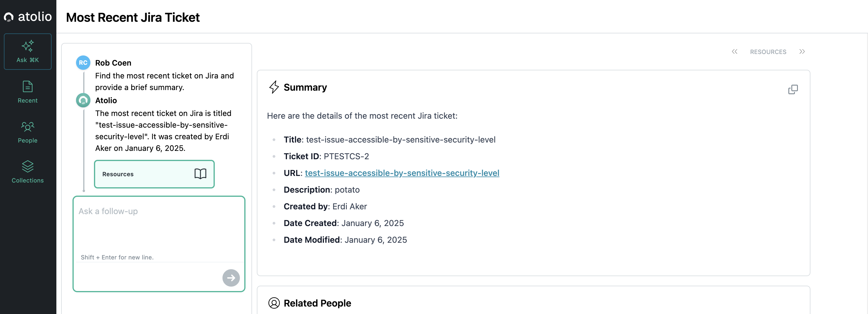Click the open book Resources icon
The width and height of the screenshot is (868, 314).
tap(200, 174)
